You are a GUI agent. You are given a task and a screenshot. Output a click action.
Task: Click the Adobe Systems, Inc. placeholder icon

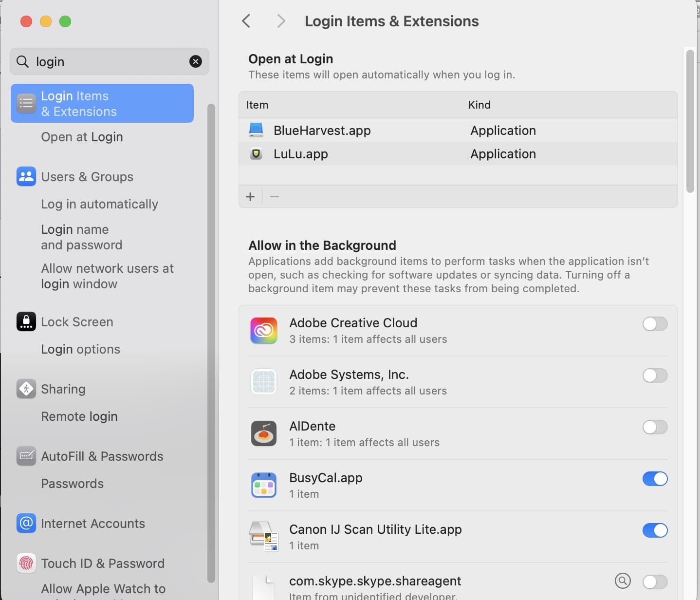(264, 382)
